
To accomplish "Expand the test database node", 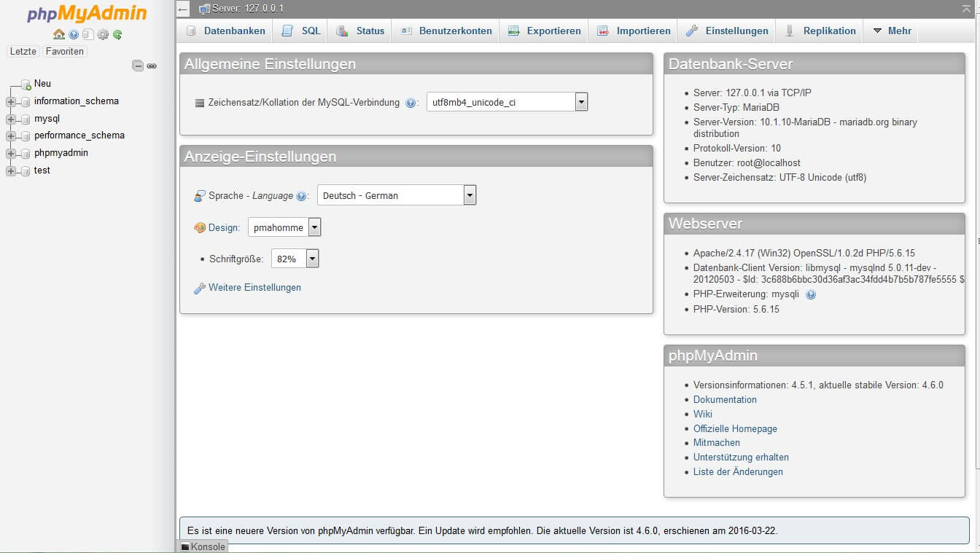I will [10, 171].
